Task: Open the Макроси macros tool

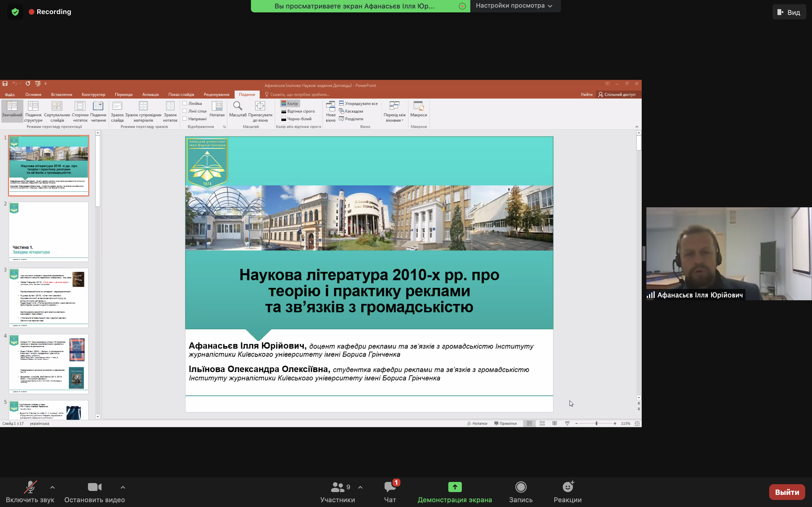Action: [x=418, y=106]
